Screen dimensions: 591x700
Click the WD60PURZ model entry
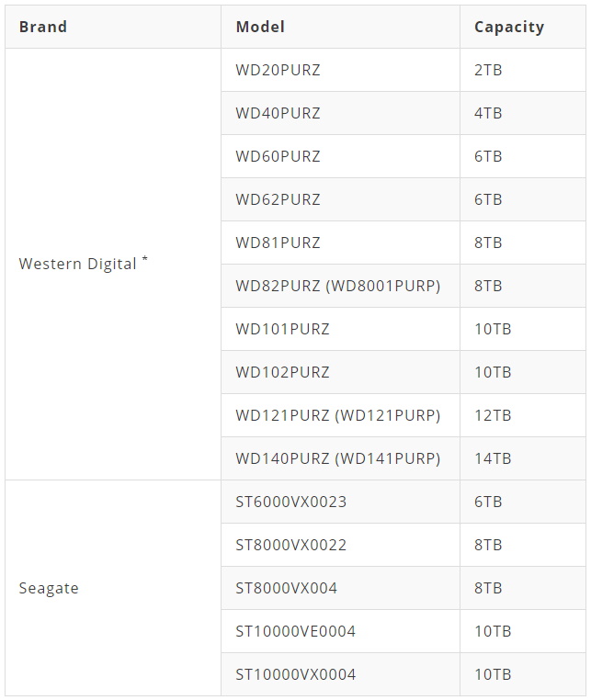340,156
